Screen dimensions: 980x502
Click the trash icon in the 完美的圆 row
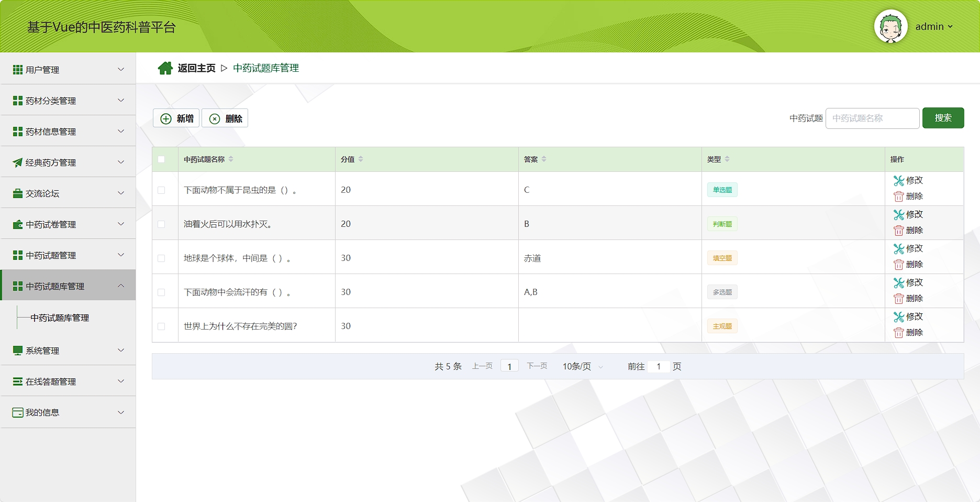click(x=899, y=333)
